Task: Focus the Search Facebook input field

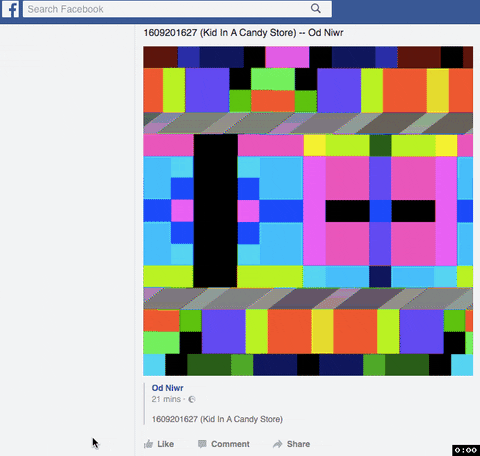Action: 177,9
